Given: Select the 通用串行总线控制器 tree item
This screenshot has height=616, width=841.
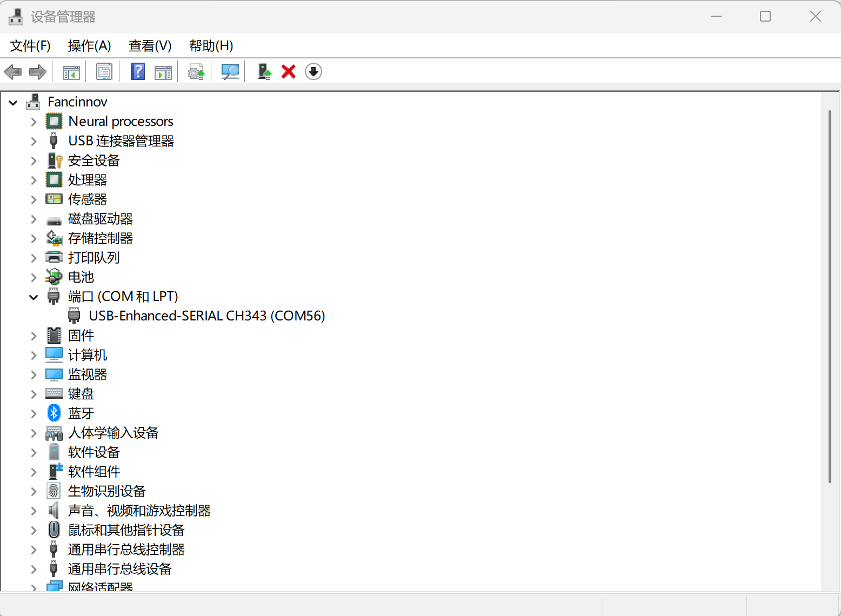Looking at the screenshot, I should [x=126, y=550].
